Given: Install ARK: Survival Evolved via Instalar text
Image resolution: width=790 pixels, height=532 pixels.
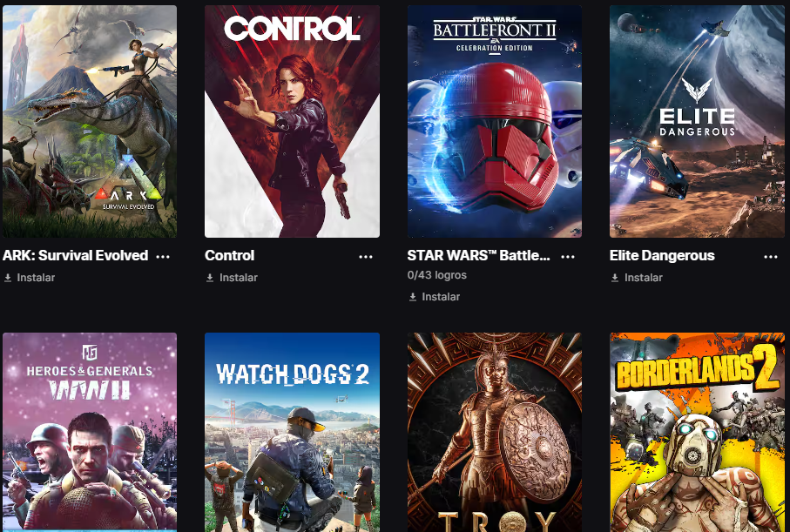Looking at the screenshot, I should coord(36,278).
